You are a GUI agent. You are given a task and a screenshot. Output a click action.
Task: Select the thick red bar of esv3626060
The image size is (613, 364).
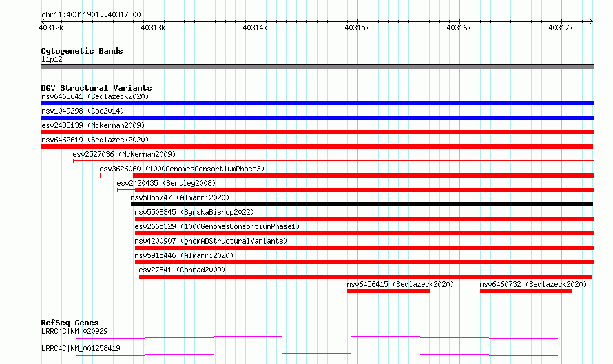[x=363, y=175]
